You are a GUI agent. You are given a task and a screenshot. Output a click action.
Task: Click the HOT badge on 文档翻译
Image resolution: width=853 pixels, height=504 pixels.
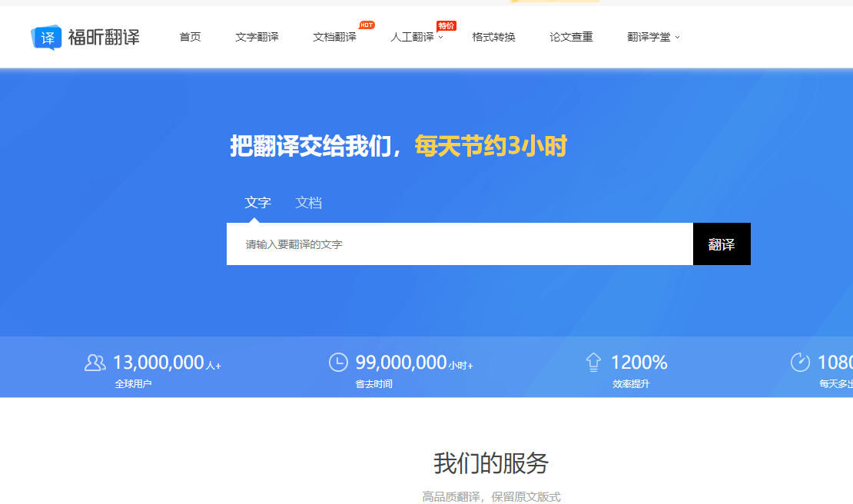coord(367,25)
